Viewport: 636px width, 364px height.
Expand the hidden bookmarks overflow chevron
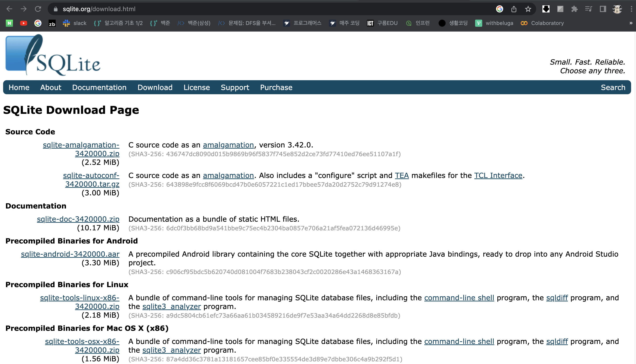click(x=631, y=23)
